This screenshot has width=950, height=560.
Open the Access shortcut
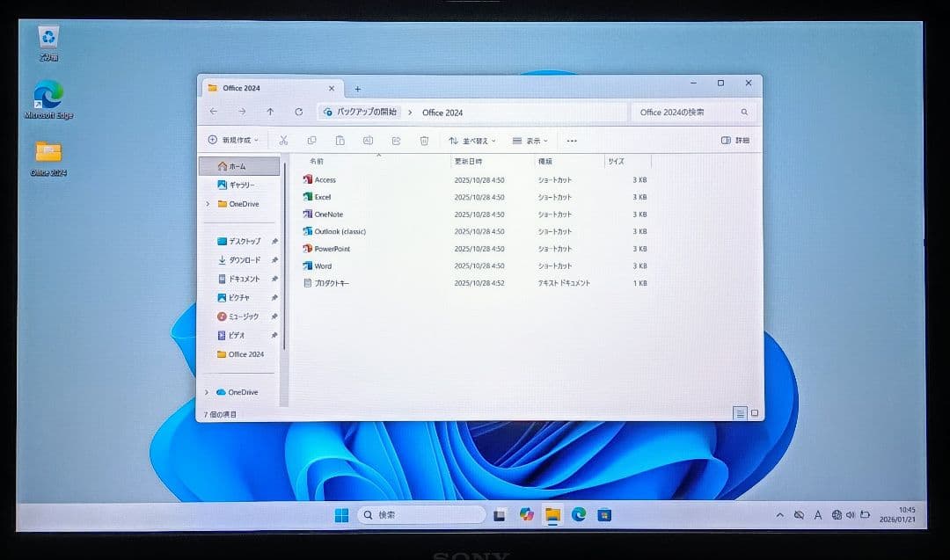(322, 179)
